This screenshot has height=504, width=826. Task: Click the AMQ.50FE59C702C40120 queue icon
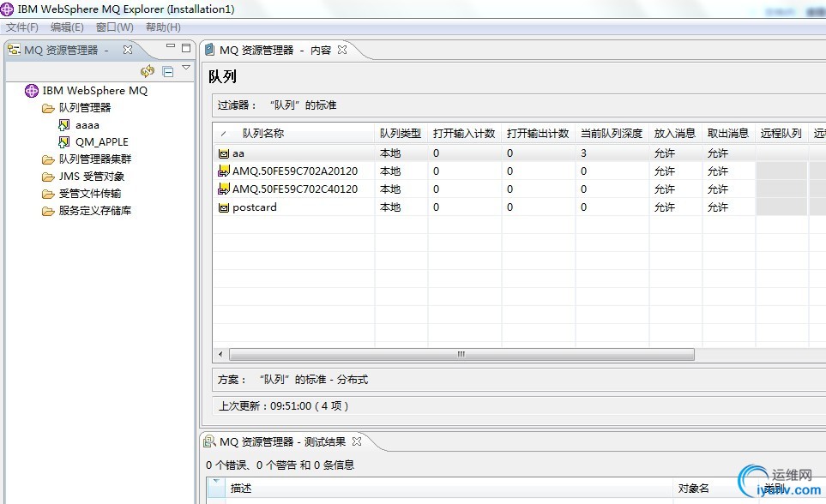[x=224, y=189]
